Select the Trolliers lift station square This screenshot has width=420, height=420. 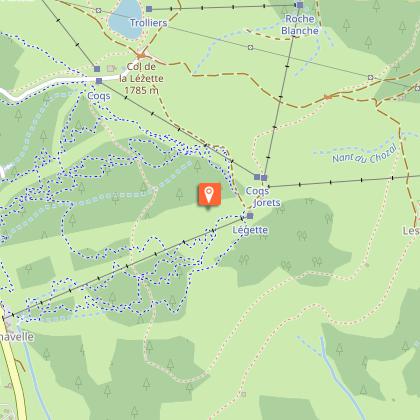[149, 9]
